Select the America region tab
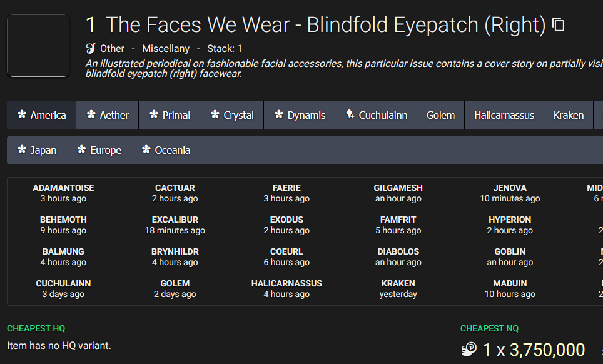The width and height of the screenshot is (603, 364). click(x=41, y=115)
